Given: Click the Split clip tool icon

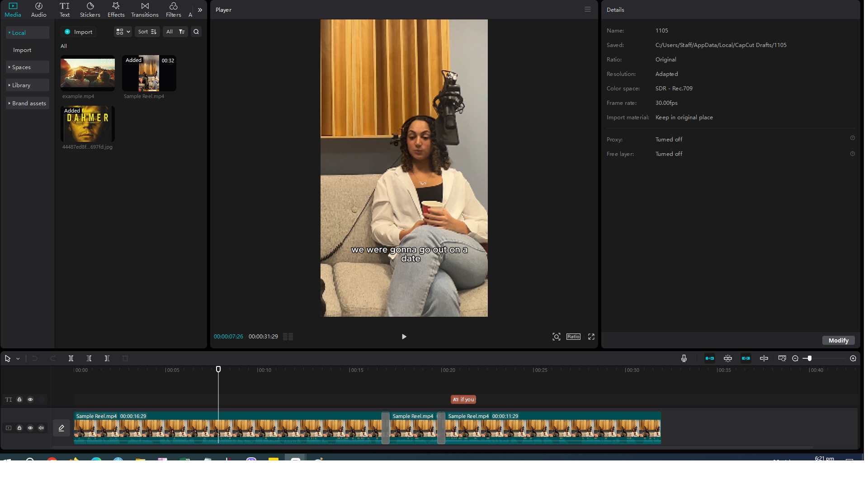Looking at the screenshot, I should pyautogui.click(x=71, y=358).
